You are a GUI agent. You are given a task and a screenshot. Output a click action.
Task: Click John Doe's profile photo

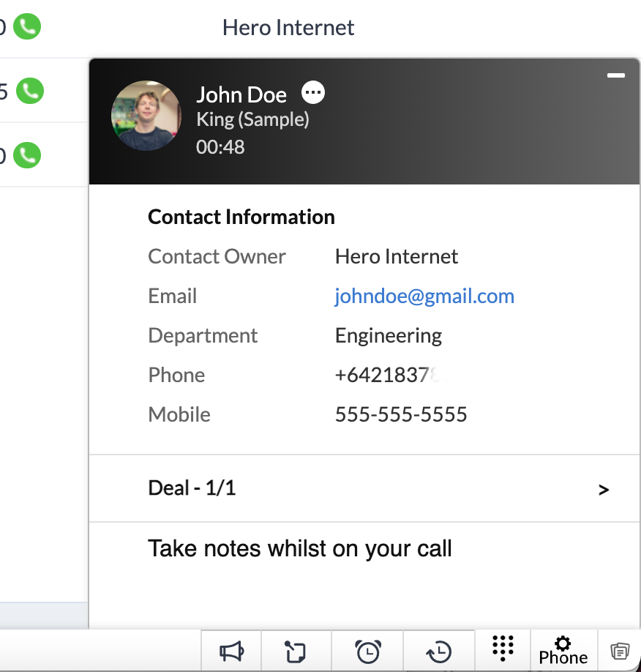pyautogui.click(x=146, y=116)
